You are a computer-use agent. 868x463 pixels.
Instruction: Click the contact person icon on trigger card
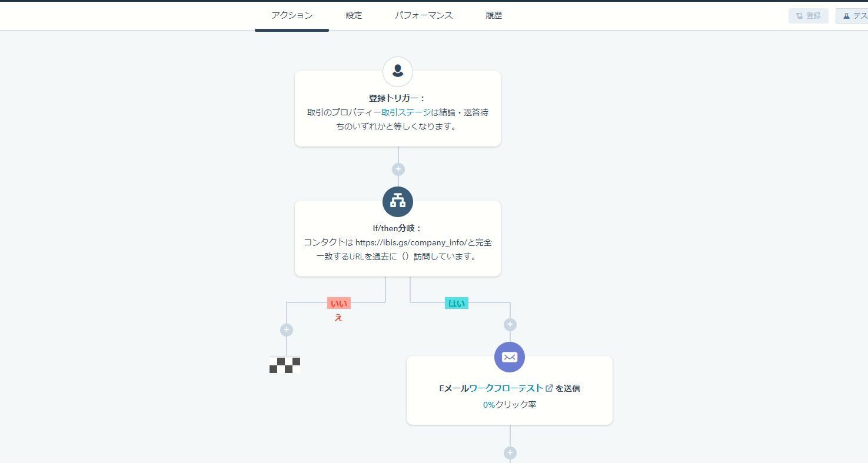tap(398, 72)
